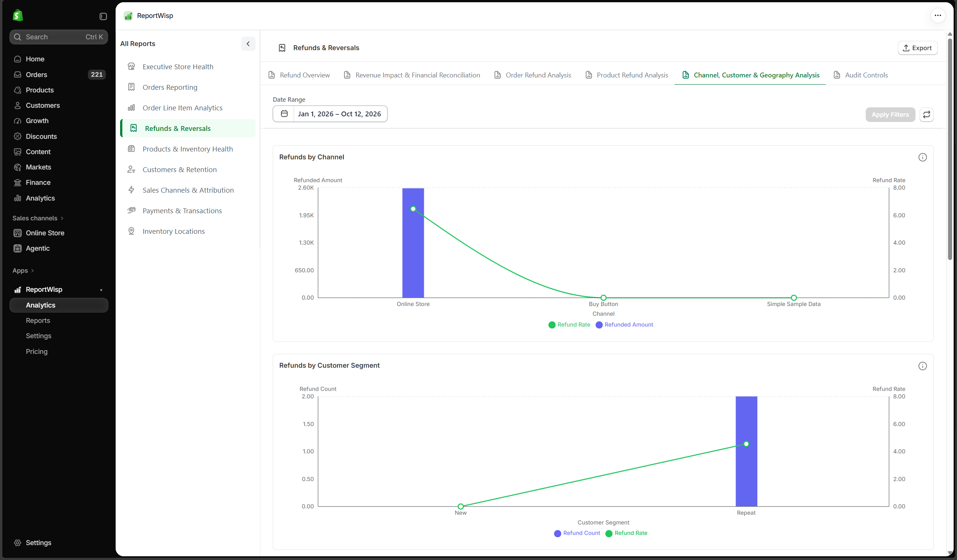The width and height of the screenshot is (957, 560).
Task: Click the ReportWisp app logo in header
Action: click(x=128, y=16)
